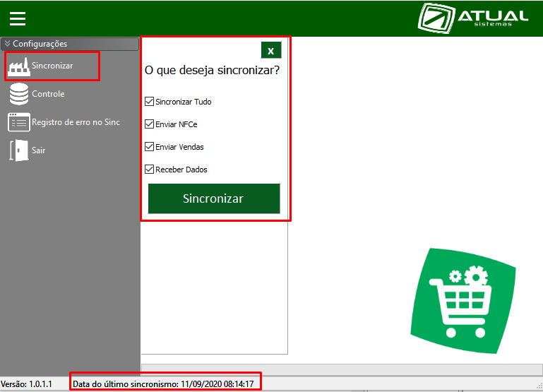The width and height of the screenshot is (543, 392).
Task: Collapse the Configurações section chevron
Action: pyautogui.click(x=7, y=43)
